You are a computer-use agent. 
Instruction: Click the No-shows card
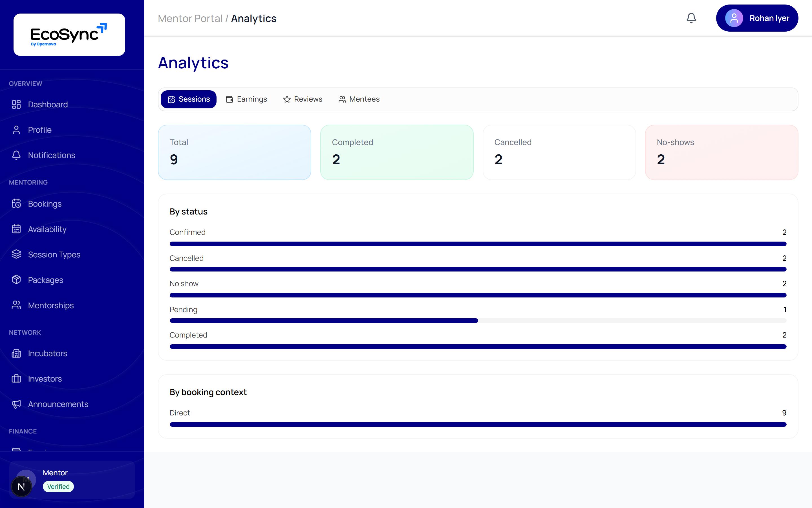pyautogui.click(x=721, y=152)
